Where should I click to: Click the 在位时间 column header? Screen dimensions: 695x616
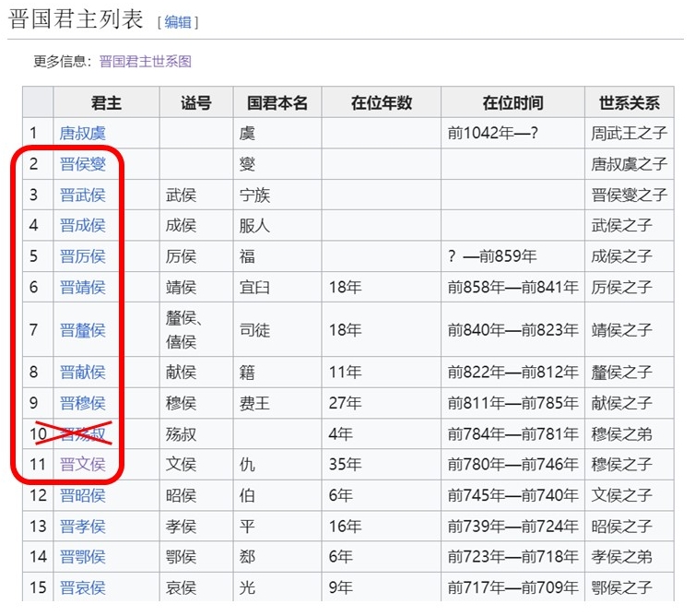[512, 103]
